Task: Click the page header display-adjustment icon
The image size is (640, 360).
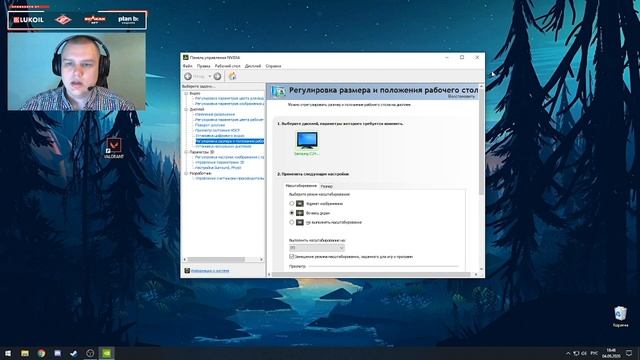Action: click(279, 91)
